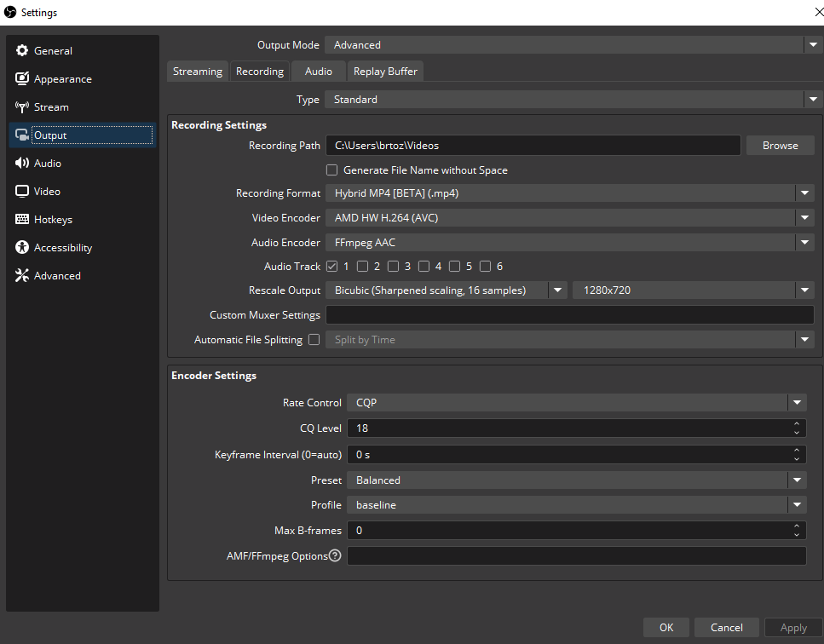Select the Appearance sidebar icon

(x=22, y=79)
